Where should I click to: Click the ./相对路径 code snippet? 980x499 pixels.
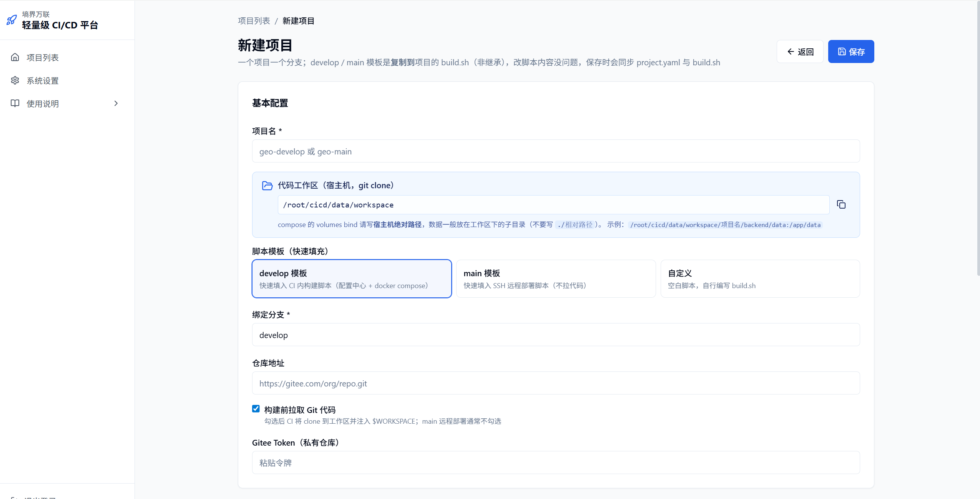pyautogui.click(x=575, y=225)
